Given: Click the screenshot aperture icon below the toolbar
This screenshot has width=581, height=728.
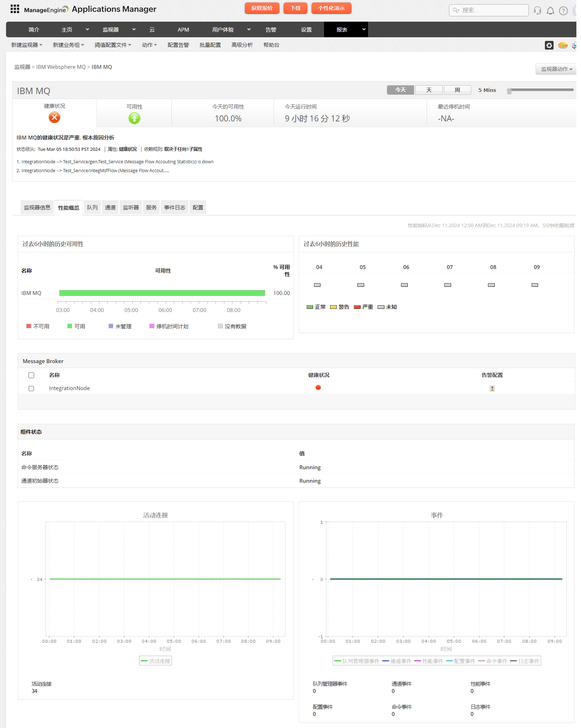Looking at the screenshot, I should pyautogui.click(x=549, y=45).
